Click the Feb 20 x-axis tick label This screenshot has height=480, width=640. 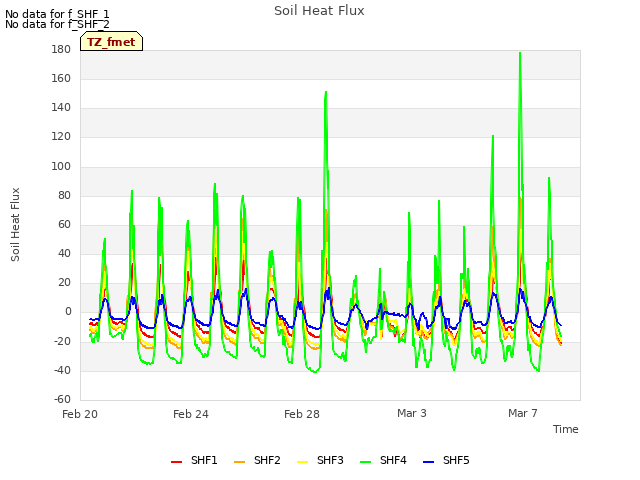pos(80,414)
